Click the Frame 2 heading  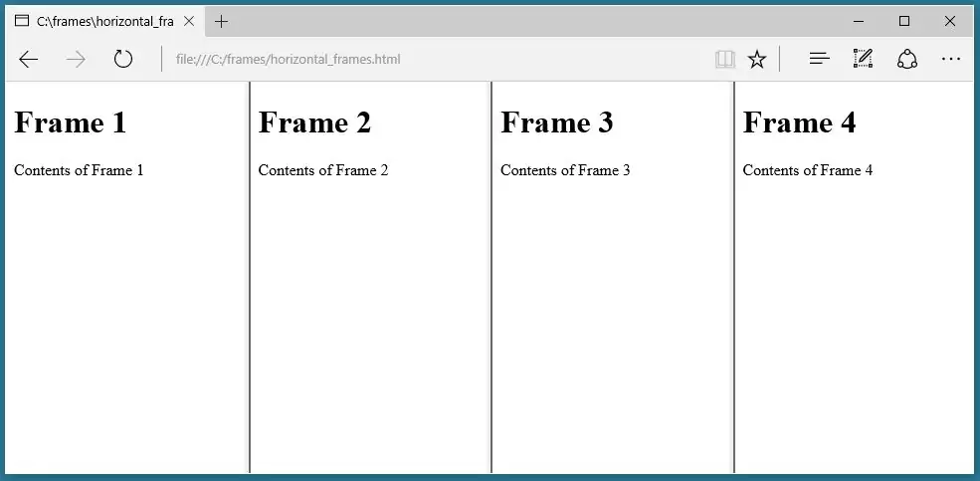click(x=314, y=122)
